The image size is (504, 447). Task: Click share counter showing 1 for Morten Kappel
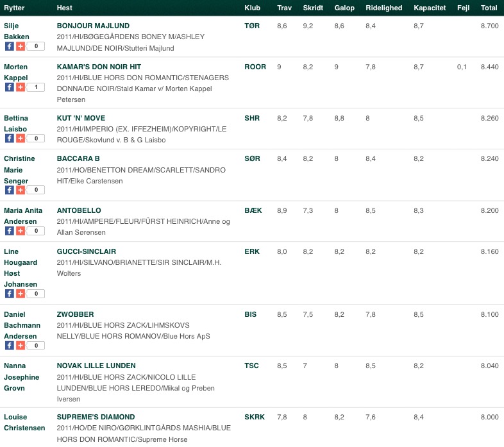point(36,87)
